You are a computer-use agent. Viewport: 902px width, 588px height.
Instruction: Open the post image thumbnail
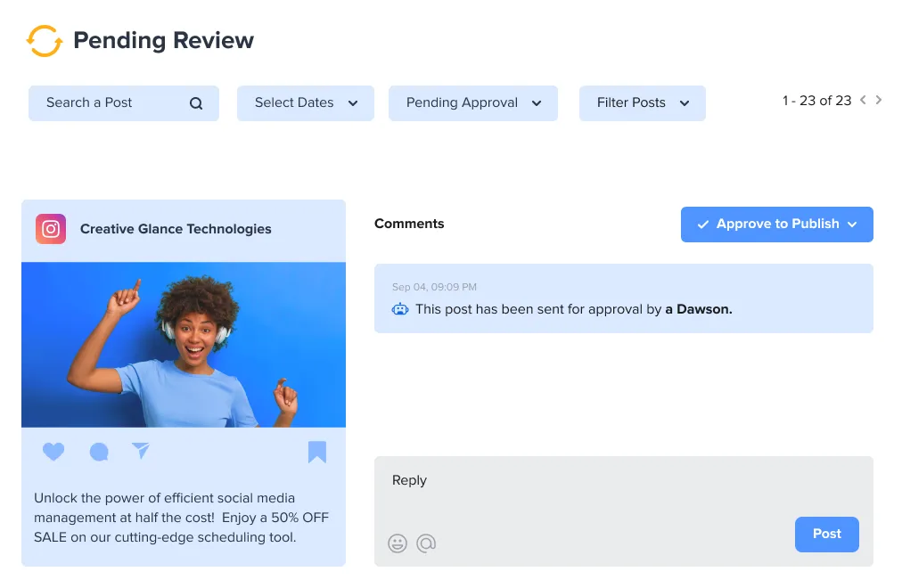coord(184,345)
